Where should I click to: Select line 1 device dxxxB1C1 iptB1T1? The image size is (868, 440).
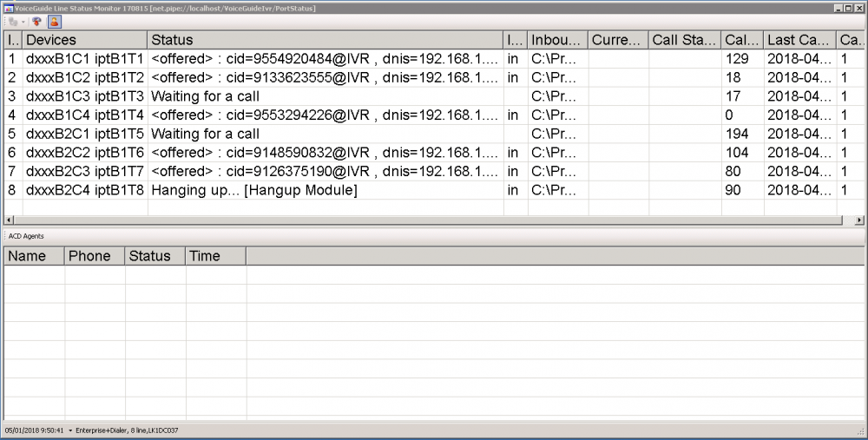[x=84, y=58]
